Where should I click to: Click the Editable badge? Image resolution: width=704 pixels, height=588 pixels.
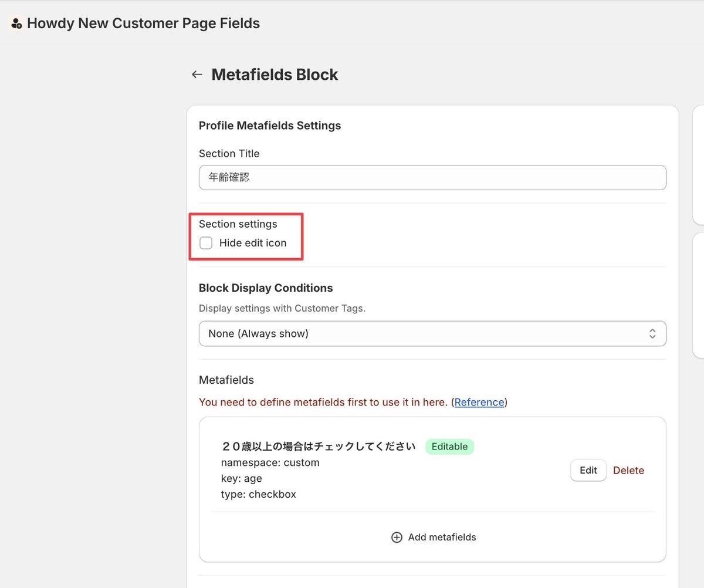pyautogui.click(x=449, y=447)
